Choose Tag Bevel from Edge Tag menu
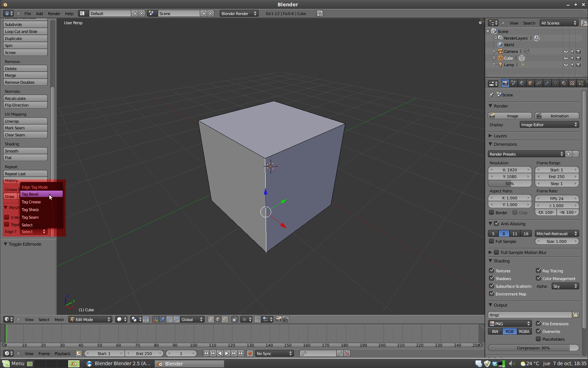Viewport: 588px width, 368px height. click(x=41, y=194)
